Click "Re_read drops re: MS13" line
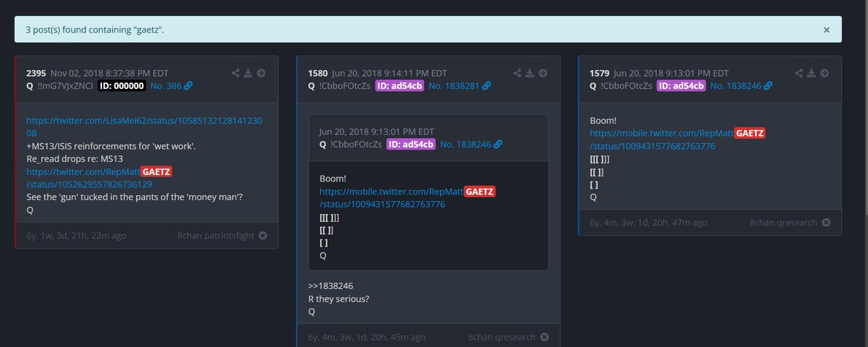 coord(74,159)
